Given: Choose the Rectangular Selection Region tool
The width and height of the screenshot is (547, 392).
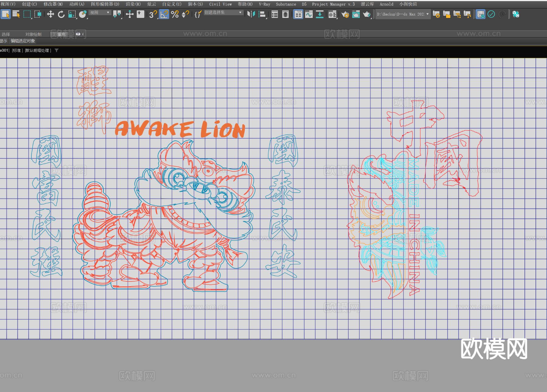Looking at the screenshot, I should click(x=27, y=14).
